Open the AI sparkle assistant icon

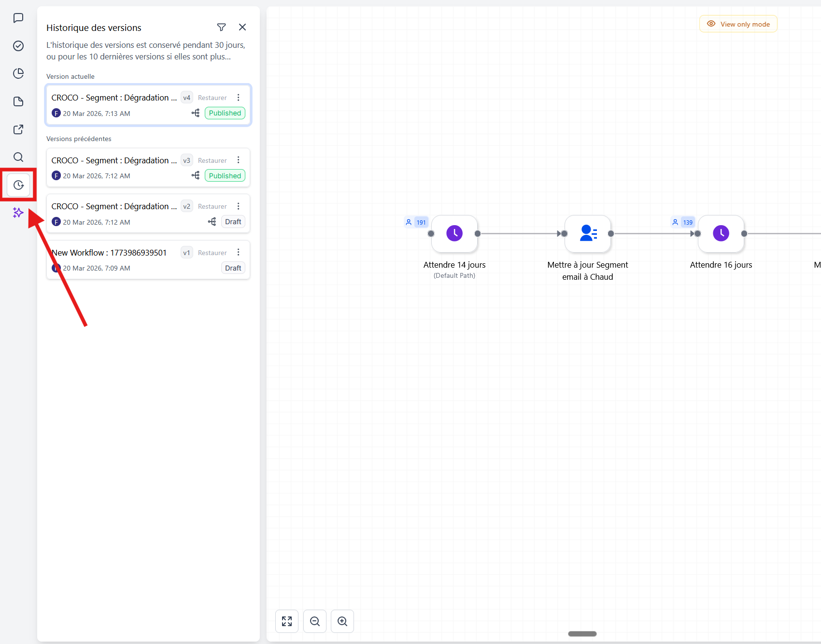pyautogui.click(x=18, y=213)
